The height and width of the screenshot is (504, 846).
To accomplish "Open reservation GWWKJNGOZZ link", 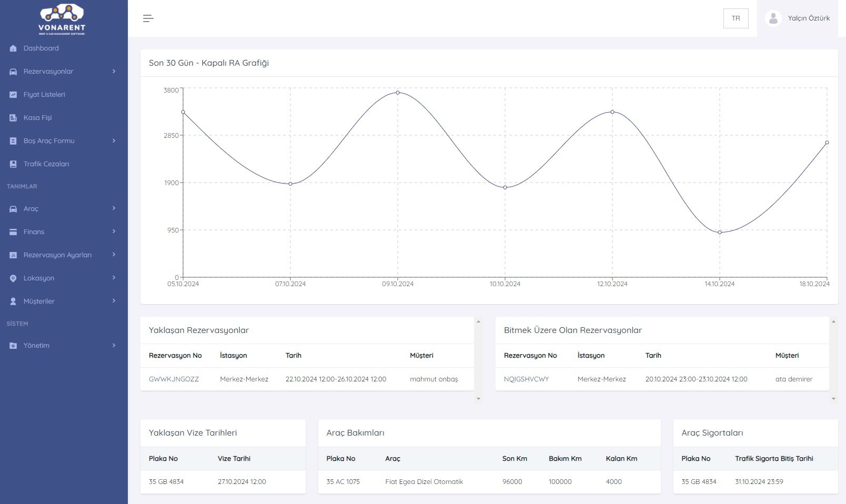I will click(174, 379).
